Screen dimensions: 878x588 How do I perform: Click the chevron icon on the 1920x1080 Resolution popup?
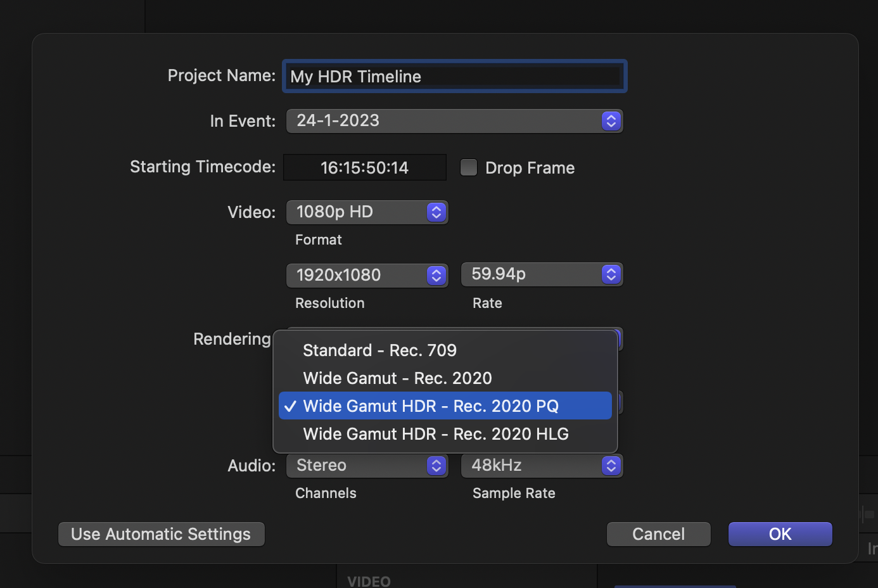[436, 276]
